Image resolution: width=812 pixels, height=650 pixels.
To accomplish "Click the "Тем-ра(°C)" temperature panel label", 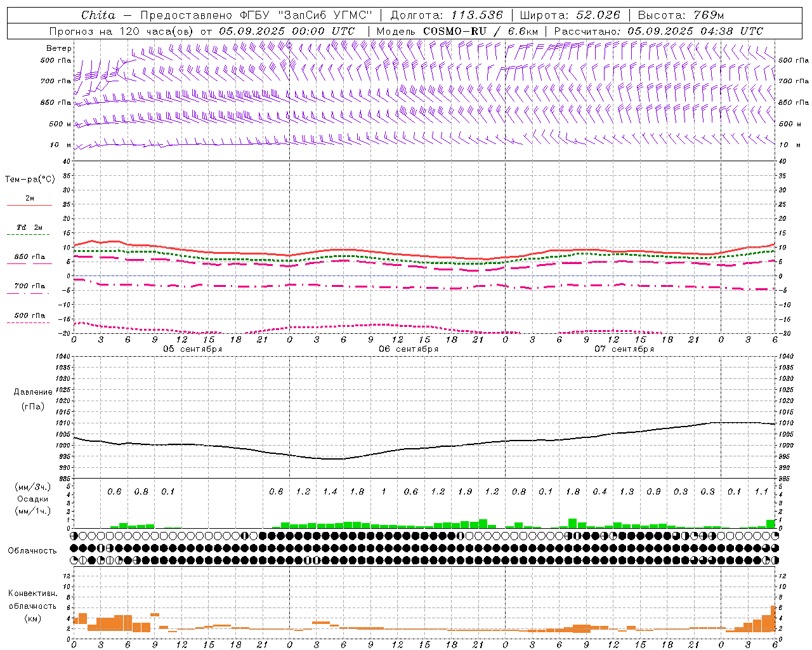I will click(x=30, y=180).
